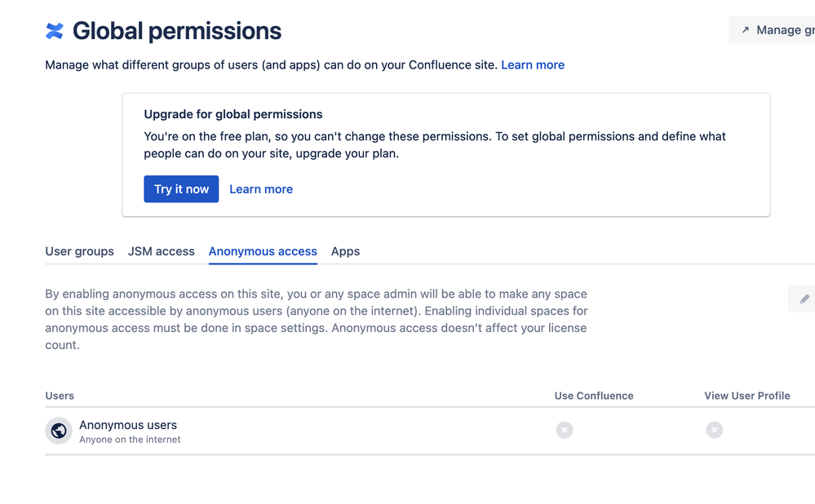This screenshot has height=504, width=815.
Task: Click the arrow icon on Manage groups
Action: pos(745,30)
